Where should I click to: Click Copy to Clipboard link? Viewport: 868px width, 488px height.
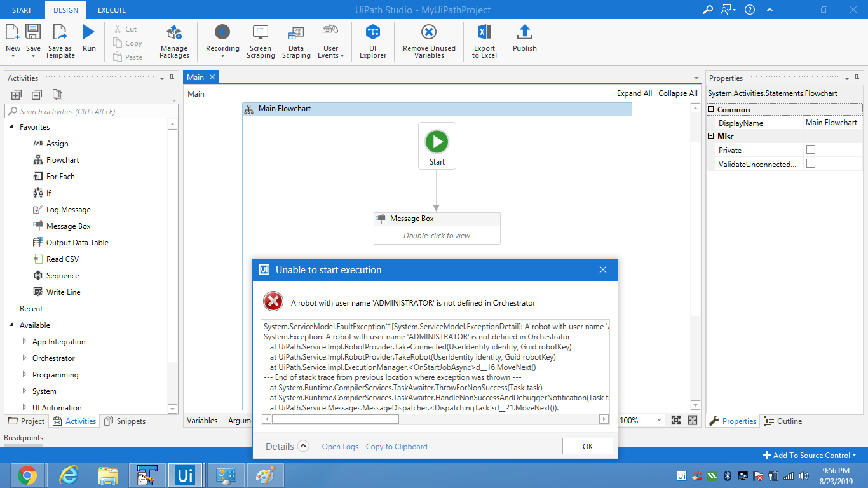pyautogui.click(x=397, y=447)
